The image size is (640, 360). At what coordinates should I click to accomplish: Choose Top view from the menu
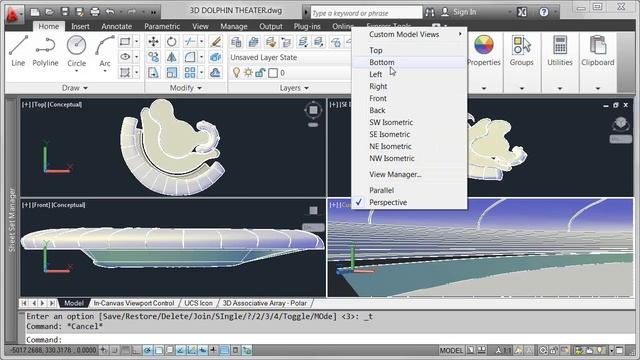409,50
